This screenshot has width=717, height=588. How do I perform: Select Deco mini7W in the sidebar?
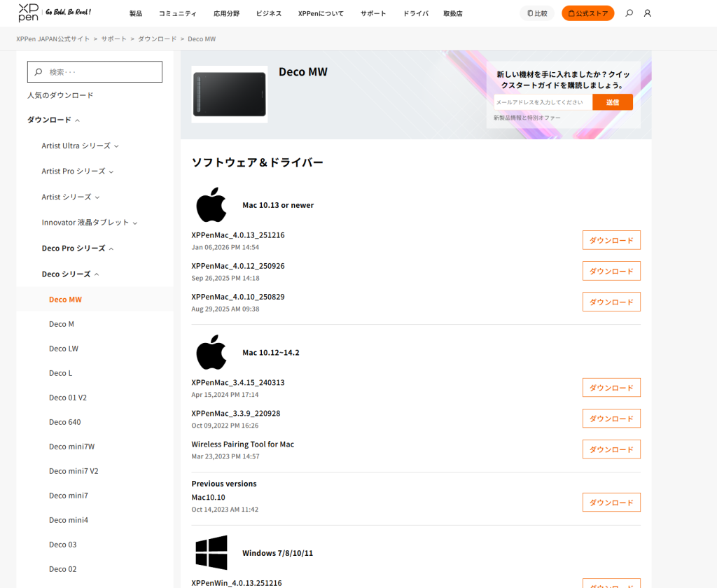[71, 447]
